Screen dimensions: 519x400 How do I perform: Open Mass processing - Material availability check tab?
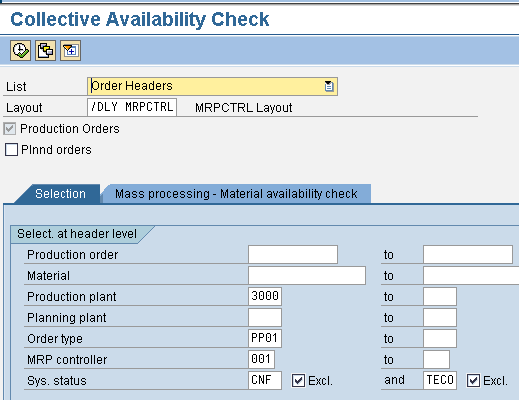point(236,194)
